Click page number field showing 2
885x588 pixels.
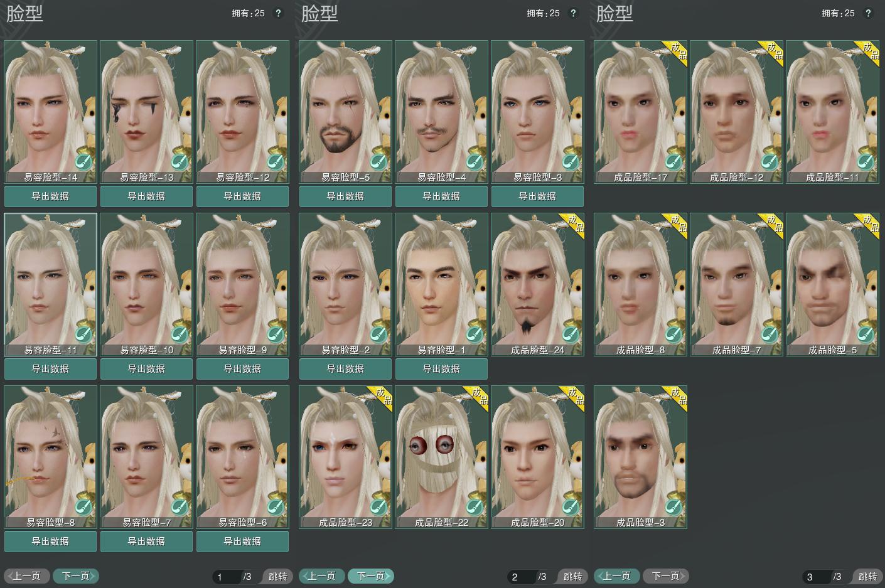tap(523, 577)
